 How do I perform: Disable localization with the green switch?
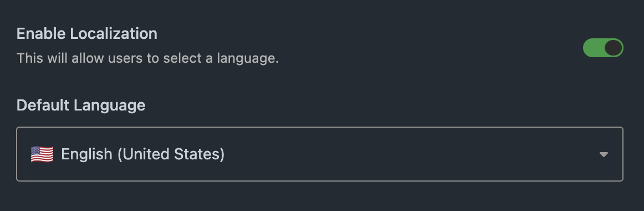pyautogui.click(x=603, y=48)
